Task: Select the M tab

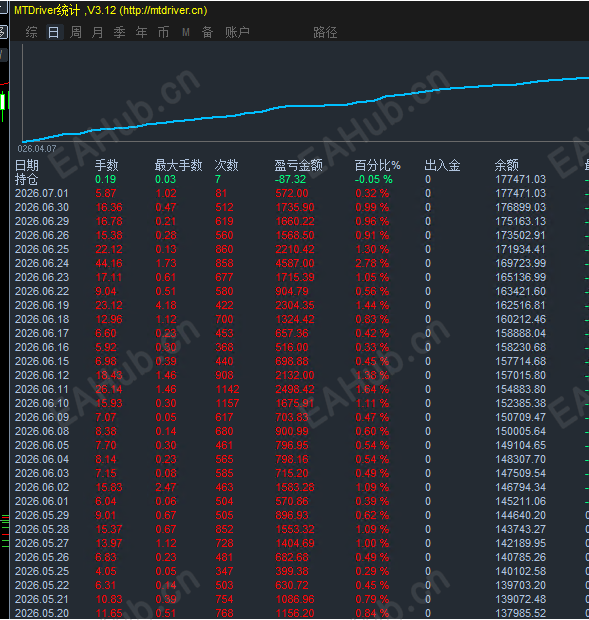Action: click(186, 32)
